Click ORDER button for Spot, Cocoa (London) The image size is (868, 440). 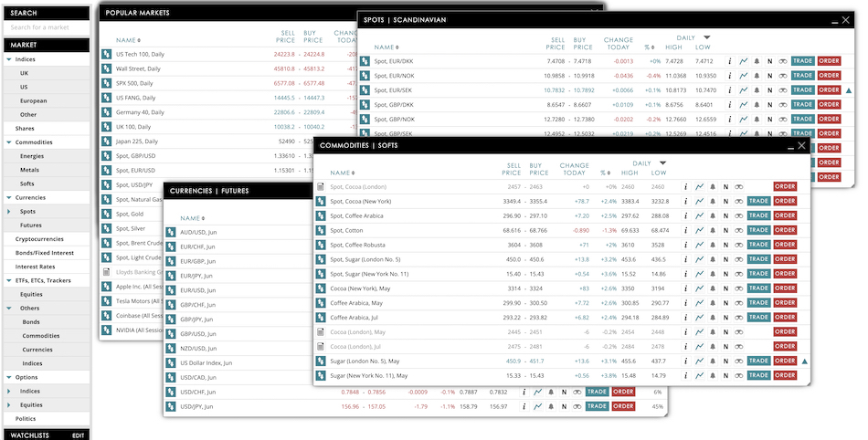[785, 186]
